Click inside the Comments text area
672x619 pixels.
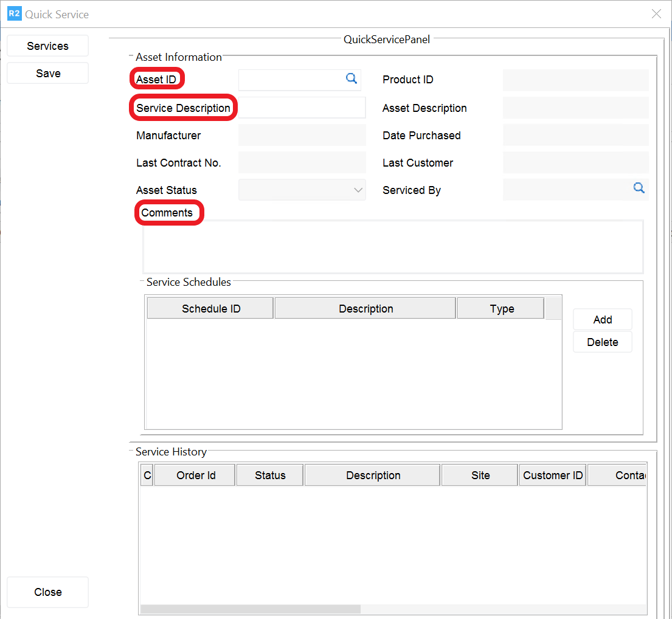tap(392, 246)
